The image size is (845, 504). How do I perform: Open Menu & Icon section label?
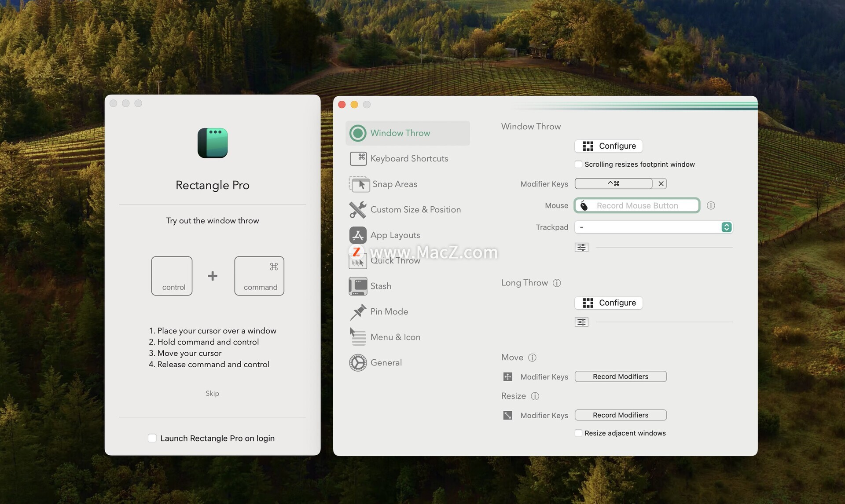[395, 337]
